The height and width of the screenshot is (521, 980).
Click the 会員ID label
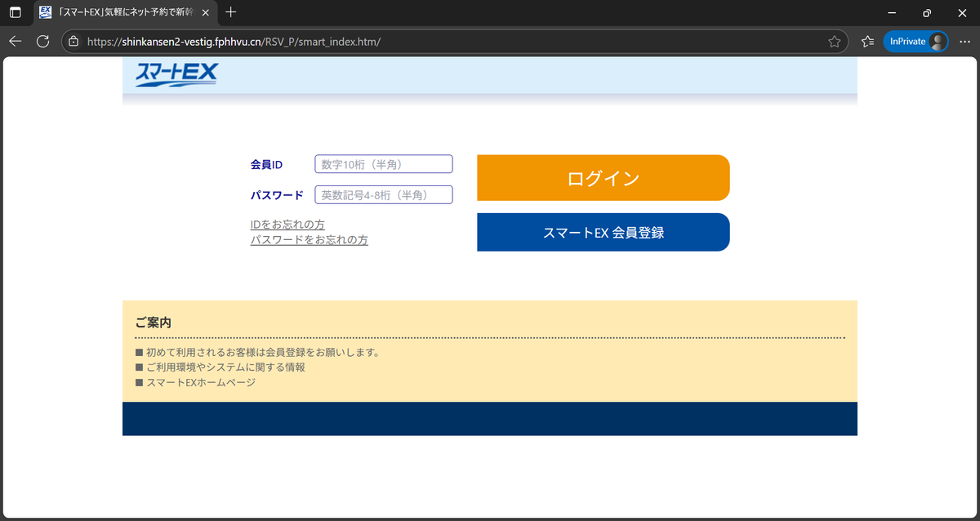pyautogui.click(x=266, y=165)
